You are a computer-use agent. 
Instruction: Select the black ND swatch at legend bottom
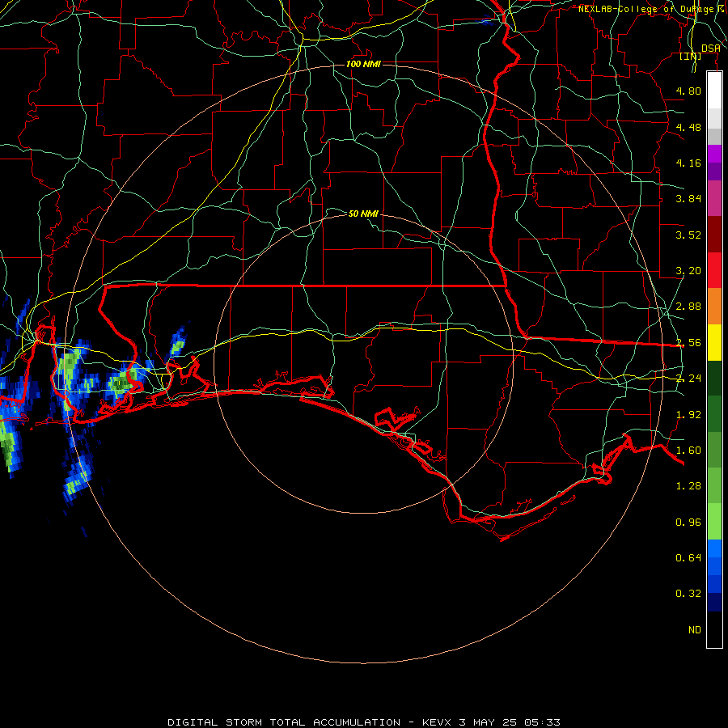click(714, 629)
